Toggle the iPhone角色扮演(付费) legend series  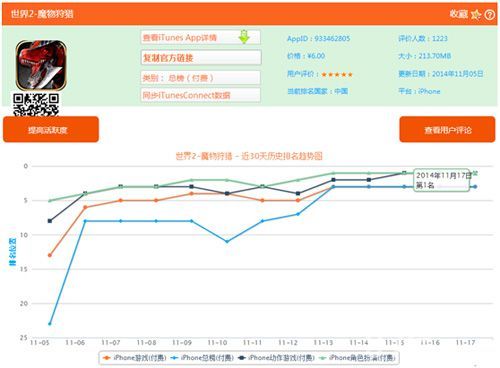click(357, 358)
